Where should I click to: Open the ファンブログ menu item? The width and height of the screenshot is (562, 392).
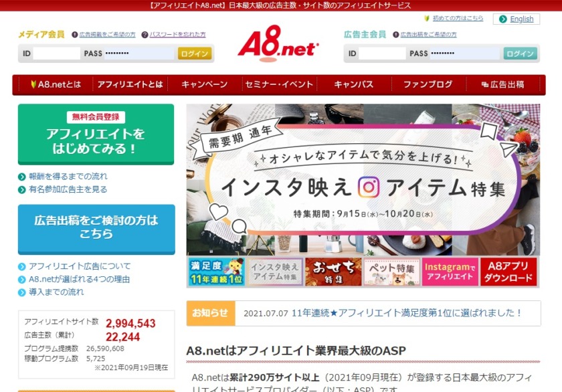pos(428,84)
